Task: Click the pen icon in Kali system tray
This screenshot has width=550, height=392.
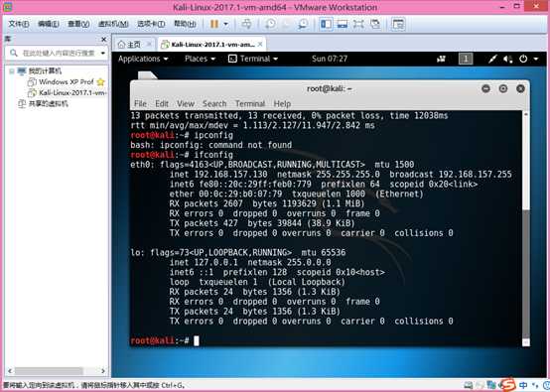Action: [x=492, y=59]
